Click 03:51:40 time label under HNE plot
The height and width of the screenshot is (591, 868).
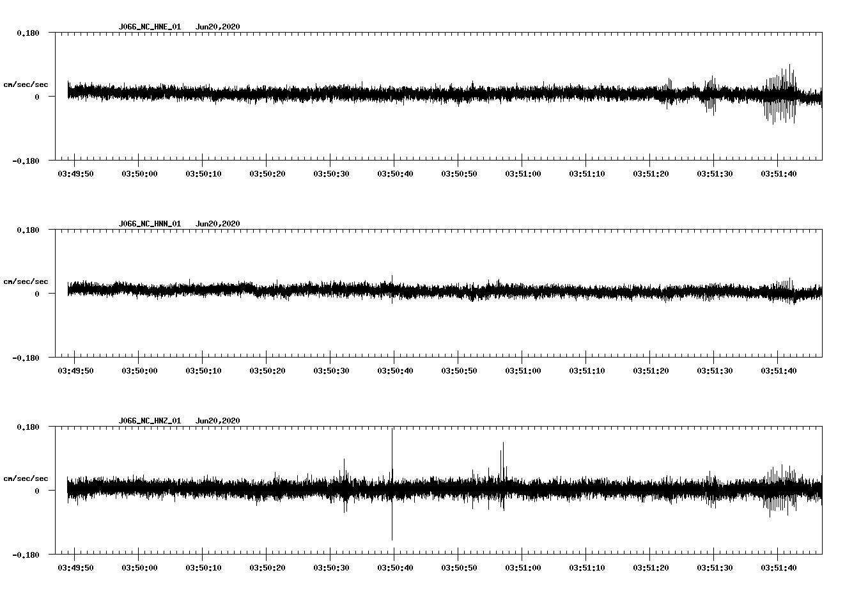[779, 173]
